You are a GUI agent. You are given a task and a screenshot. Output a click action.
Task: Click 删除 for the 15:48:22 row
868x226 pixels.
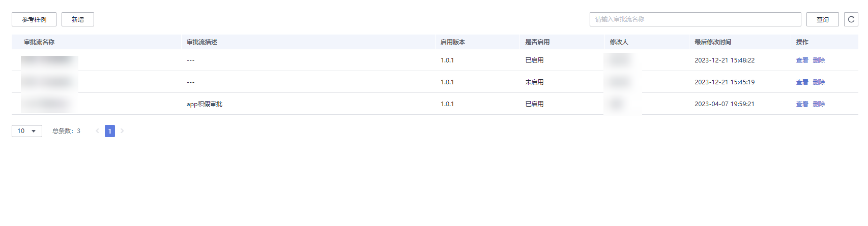tap(819, 60)
